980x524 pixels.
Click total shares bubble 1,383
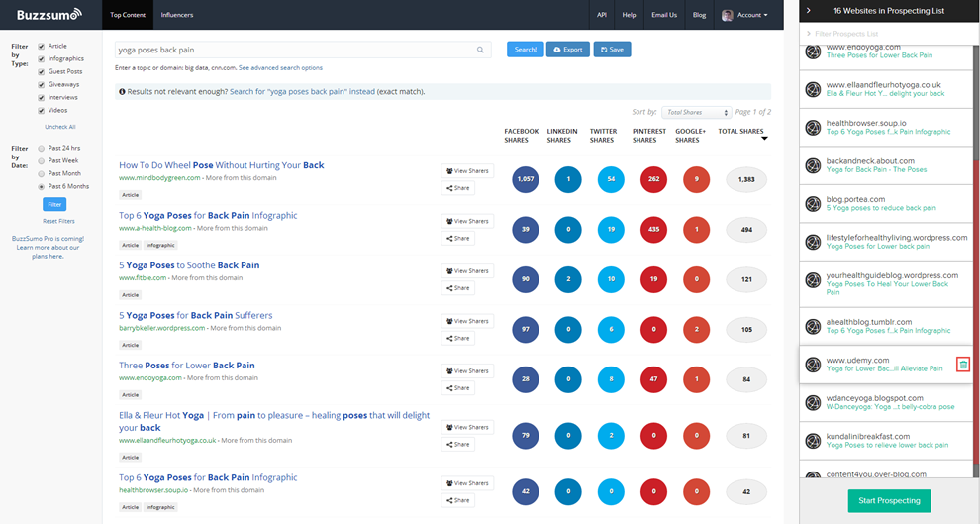(x=746, y=179)
